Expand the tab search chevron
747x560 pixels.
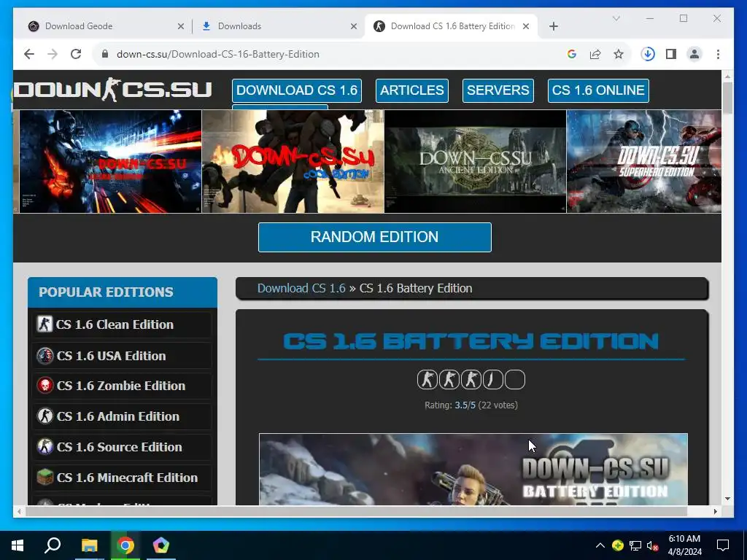[616, 18]
